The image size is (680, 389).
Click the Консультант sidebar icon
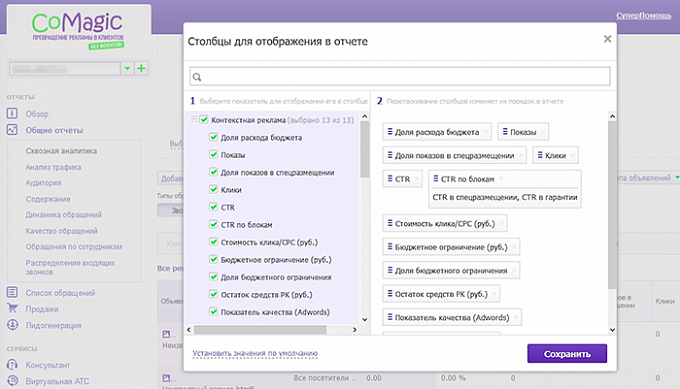tap(12, 365)
